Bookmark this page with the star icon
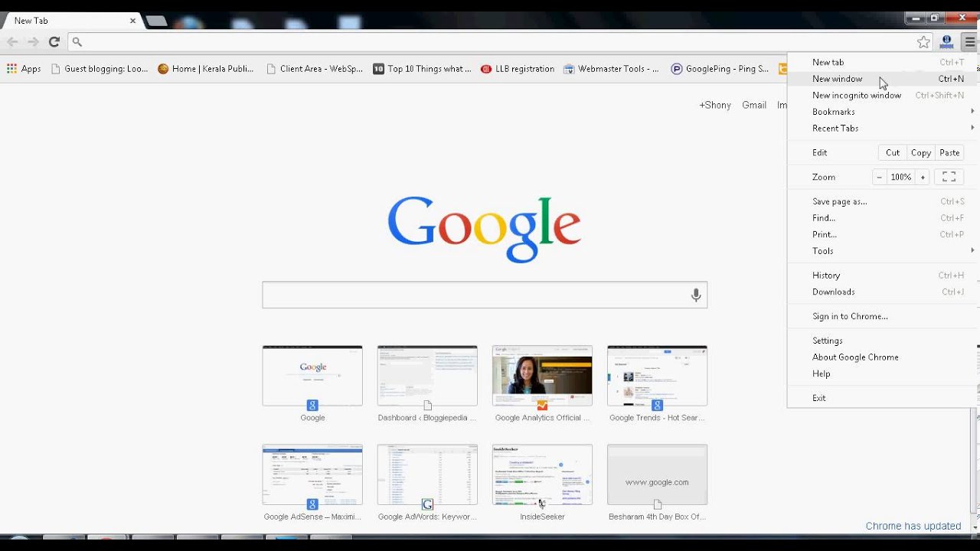980x551 pixels. tap(924, 42)
